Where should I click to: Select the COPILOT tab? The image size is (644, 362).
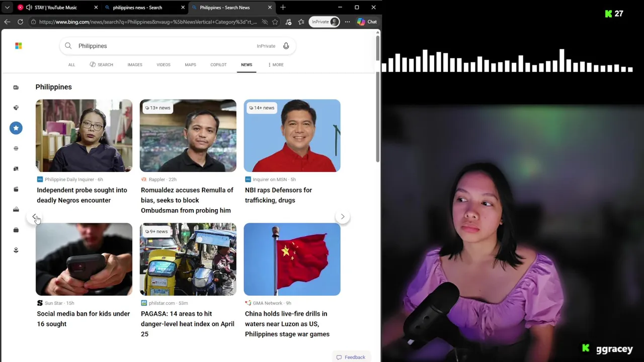click(x=218, y=65)
